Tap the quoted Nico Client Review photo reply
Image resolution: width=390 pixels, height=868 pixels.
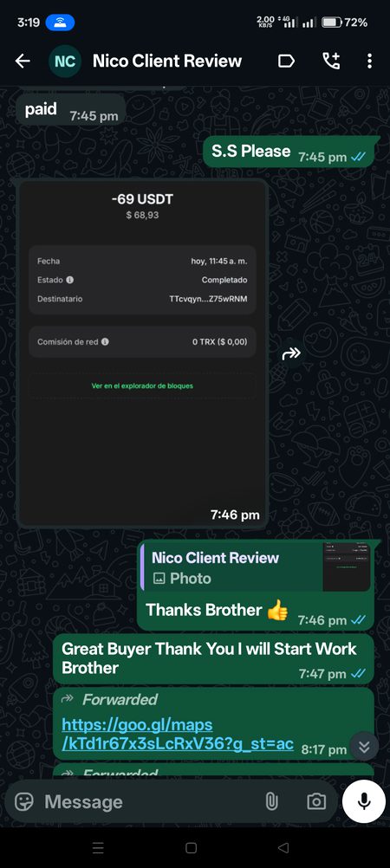(257, 567)
